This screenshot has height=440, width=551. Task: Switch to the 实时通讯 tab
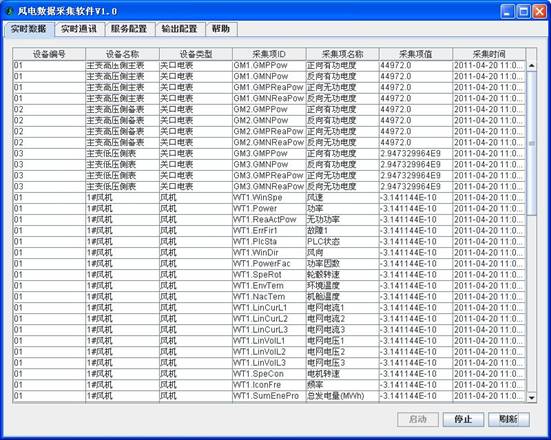[79, 29]
